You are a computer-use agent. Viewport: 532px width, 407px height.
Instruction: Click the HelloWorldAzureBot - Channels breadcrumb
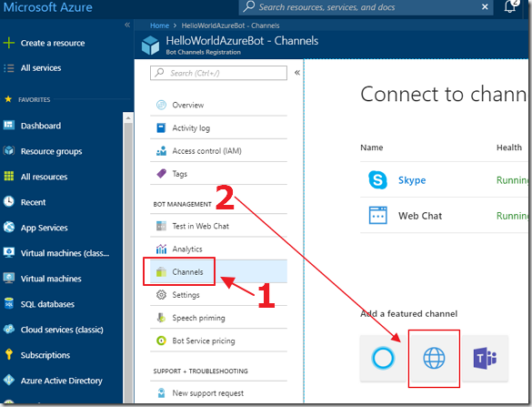230,25
